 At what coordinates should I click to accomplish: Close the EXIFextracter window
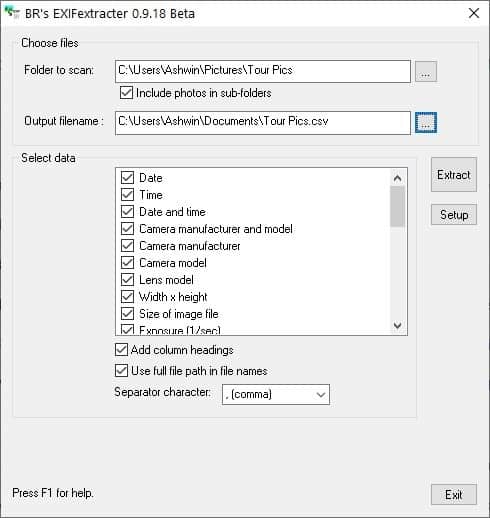pyautogui.click(x=474, y=13)
